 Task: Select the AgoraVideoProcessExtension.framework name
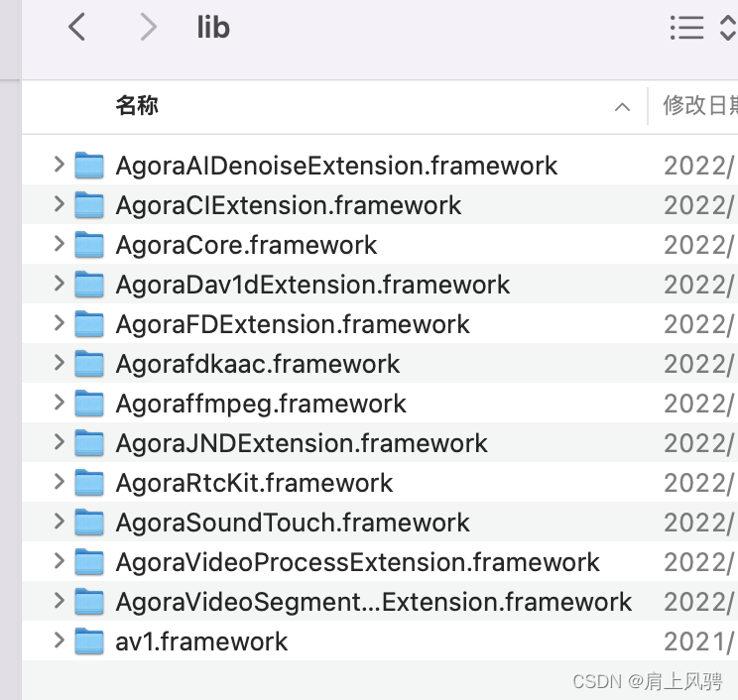tap(357, 562)
